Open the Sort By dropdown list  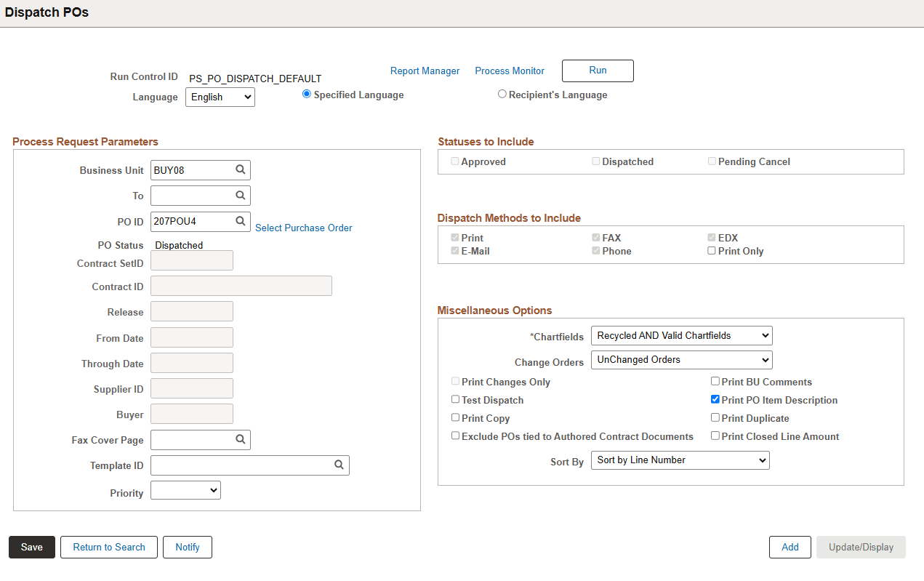tap(680, 460)
